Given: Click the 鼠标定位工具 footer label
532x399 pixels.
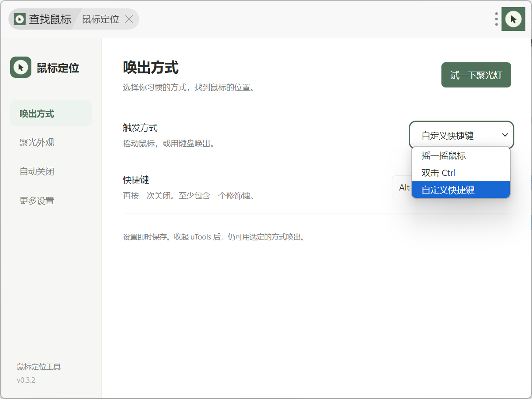Looking at the screenshot, I should (x=39, y=367).
